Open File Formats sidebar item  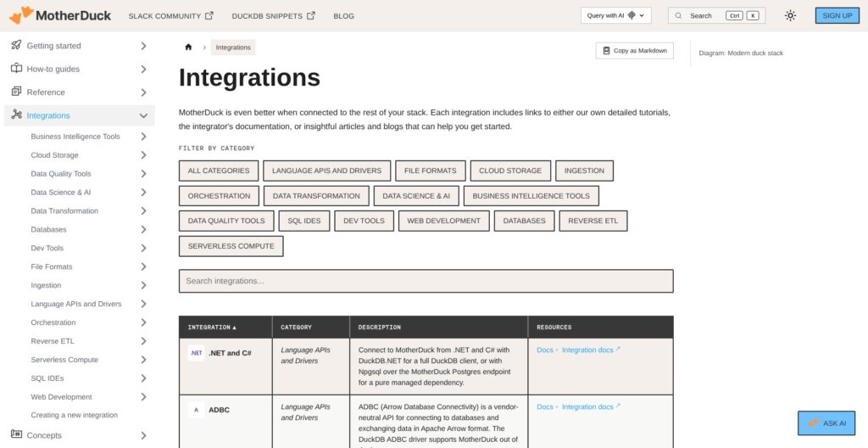(x=52, y=266)
